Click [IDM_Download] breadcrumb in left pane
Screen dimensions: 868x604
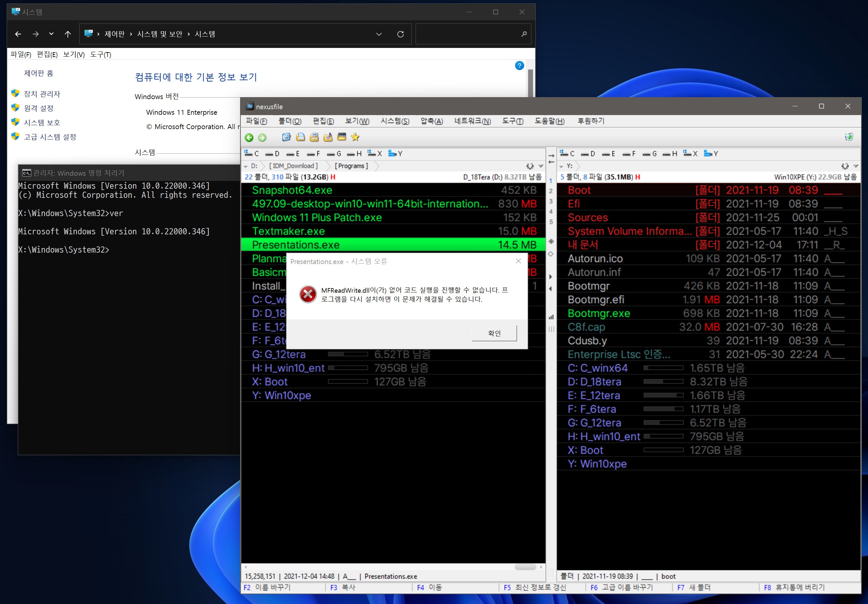[x=293, y=166]
